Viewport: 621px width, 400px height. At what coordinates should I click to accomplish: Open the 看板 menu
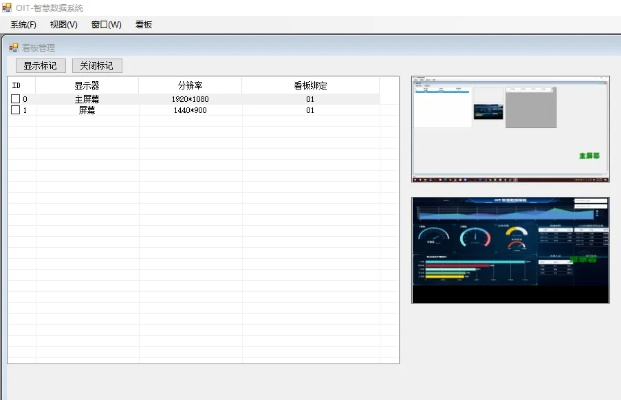click(x=144, y=24)
